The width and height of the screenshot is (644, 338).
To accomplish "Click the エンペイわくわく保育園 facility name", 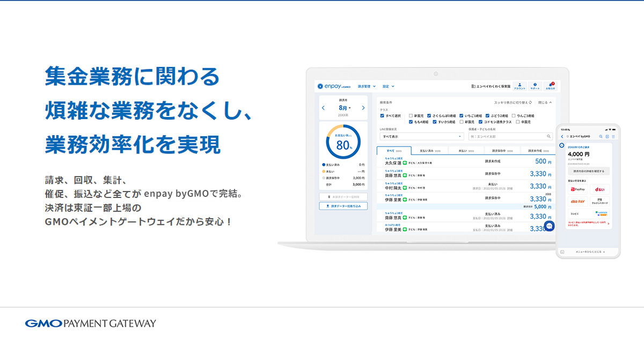I will [x=491, y=86].
